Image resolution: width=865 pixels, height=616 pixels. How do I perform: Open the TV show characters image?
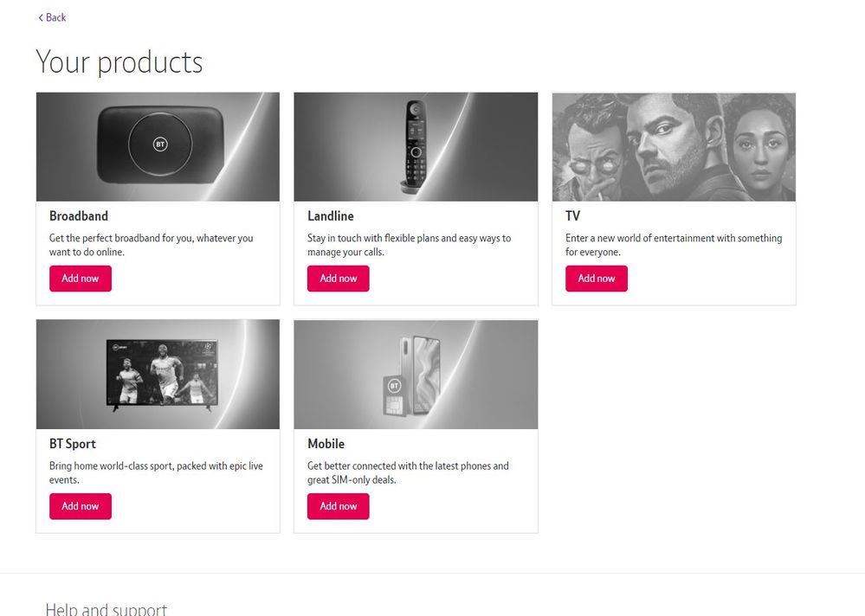pyautogui.click(x=674, y=146)
